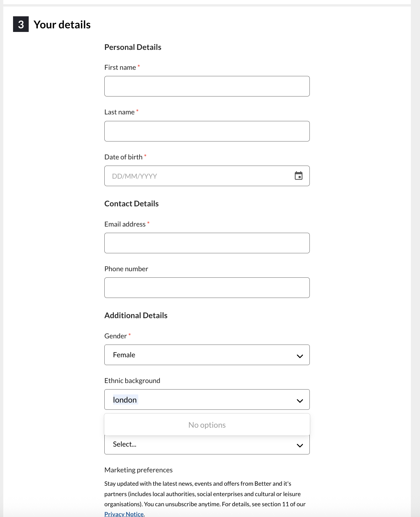Click the Gender dropdown chevron arrow
Screen dimensions: 420x517
click(x=300, y=356)
